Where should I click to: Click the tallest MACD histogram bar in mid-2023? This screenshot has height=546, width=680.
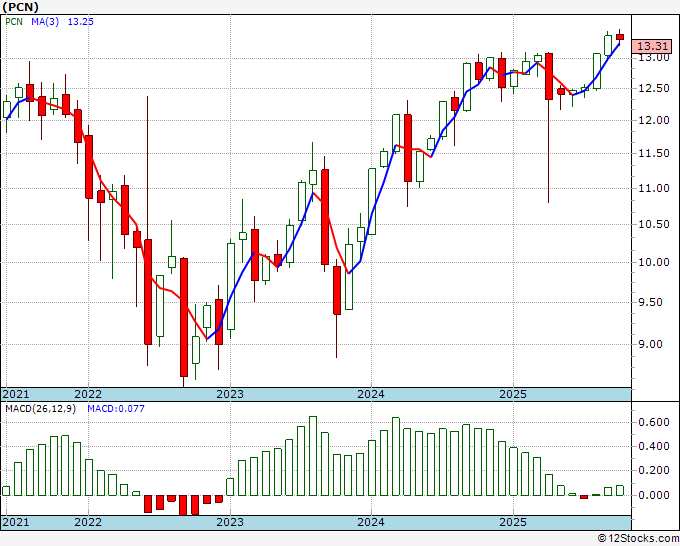click(313, 456)
